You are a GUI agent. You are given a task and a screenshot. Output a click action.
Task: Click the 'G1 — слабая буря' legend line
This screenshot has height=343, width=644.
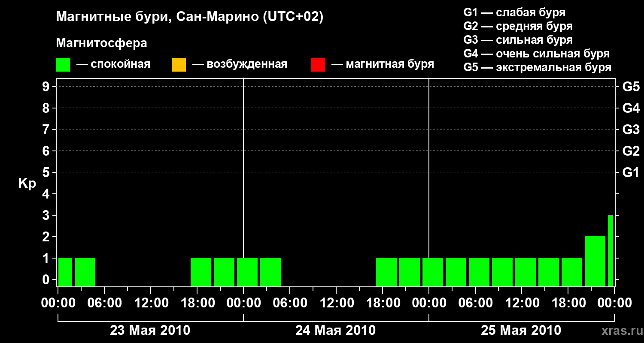click(x=514, y=12)
